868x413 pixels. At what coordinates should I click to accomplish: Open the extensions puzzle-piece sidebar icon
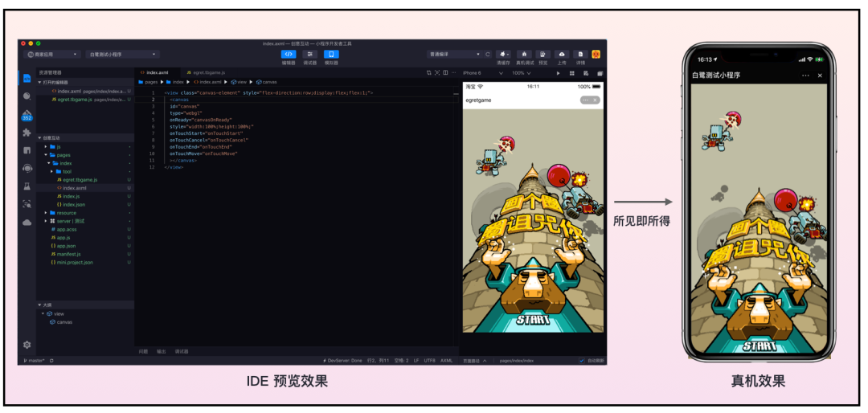(x=27, y=133)
